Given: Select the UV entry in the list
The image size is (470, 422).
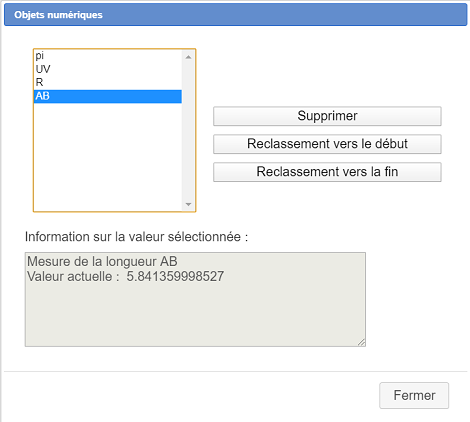Looking at the screenshot, I should tap(108, 69).
